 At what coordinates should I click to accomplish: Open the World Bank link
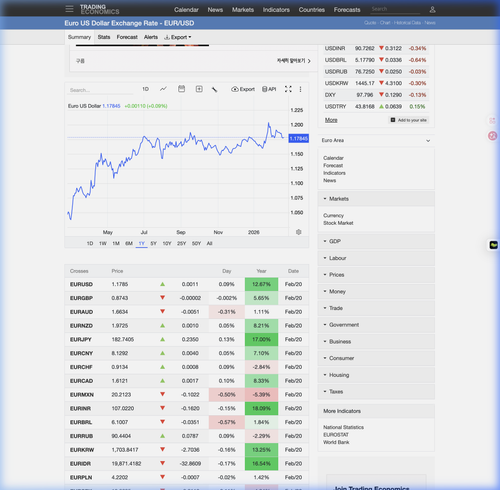coord(336,442)
